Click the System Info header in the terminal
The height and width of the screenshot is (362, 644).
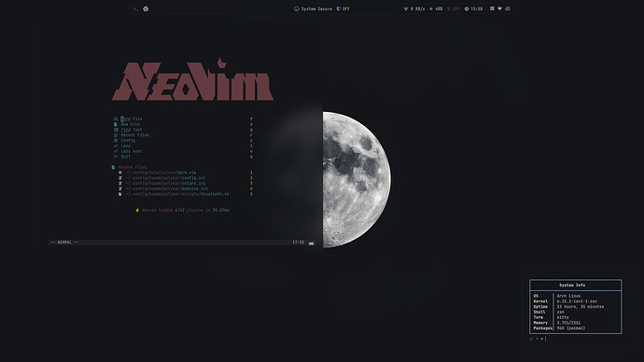pos(572,285)
